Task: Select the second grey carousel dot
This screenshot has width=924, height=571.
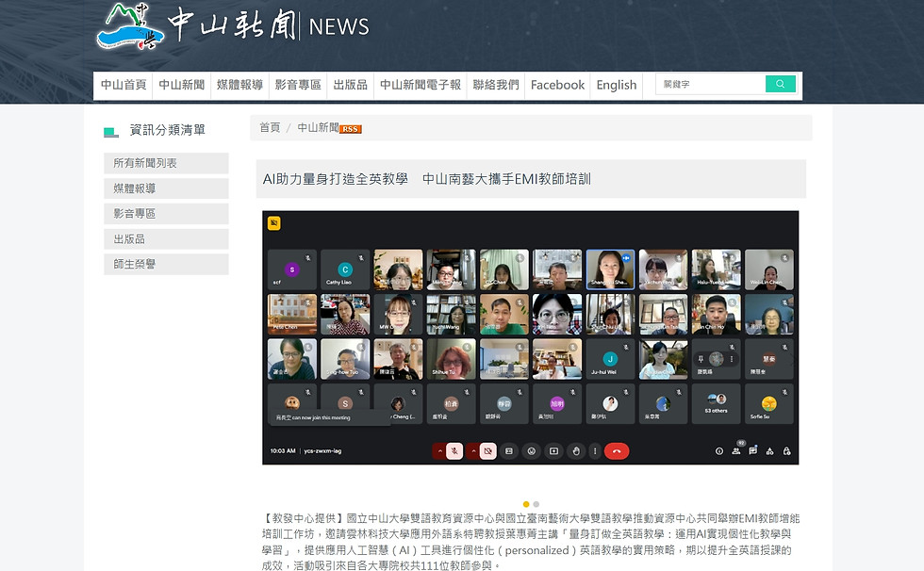Action: (x=536, y=504)
